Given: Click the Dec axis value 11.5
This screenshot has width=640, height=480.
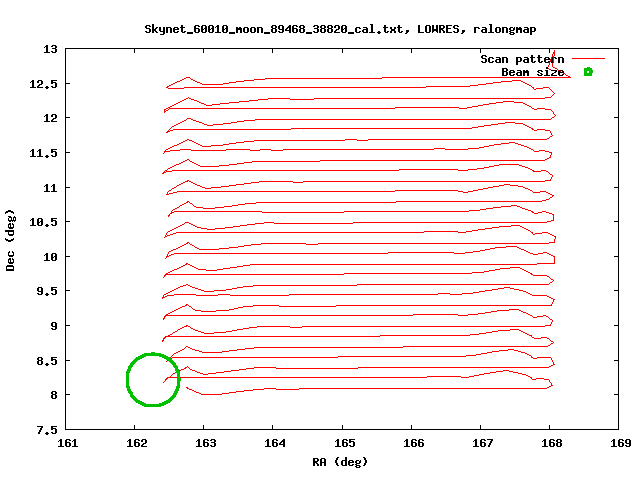Looking at the screenshot, I should 43,153.
